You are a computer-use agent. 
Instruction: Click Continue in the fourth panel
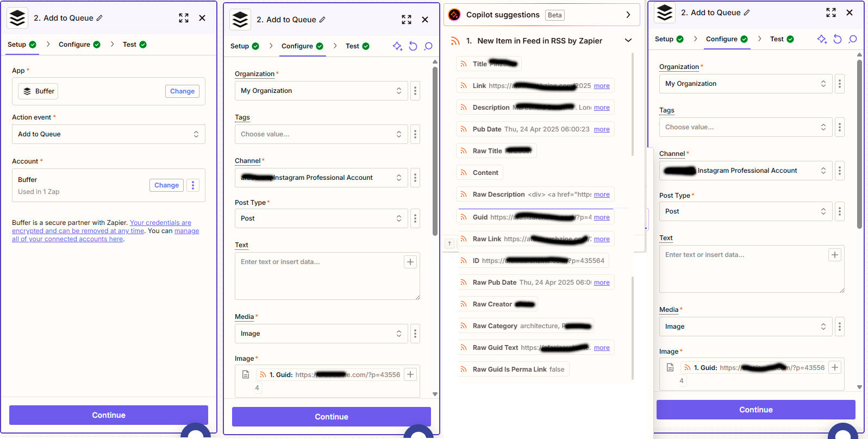[x=756, y=410]
